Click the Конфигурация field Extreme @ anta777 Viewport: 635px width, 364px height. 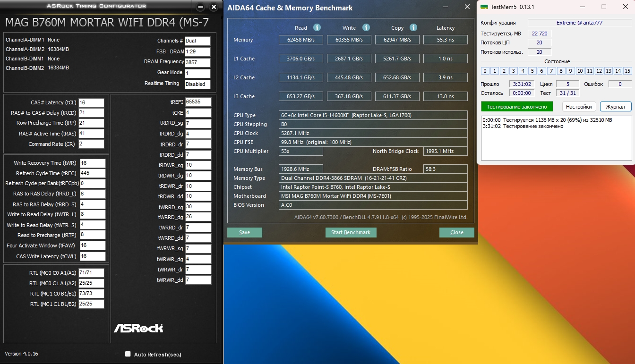[x=579, y=23]
